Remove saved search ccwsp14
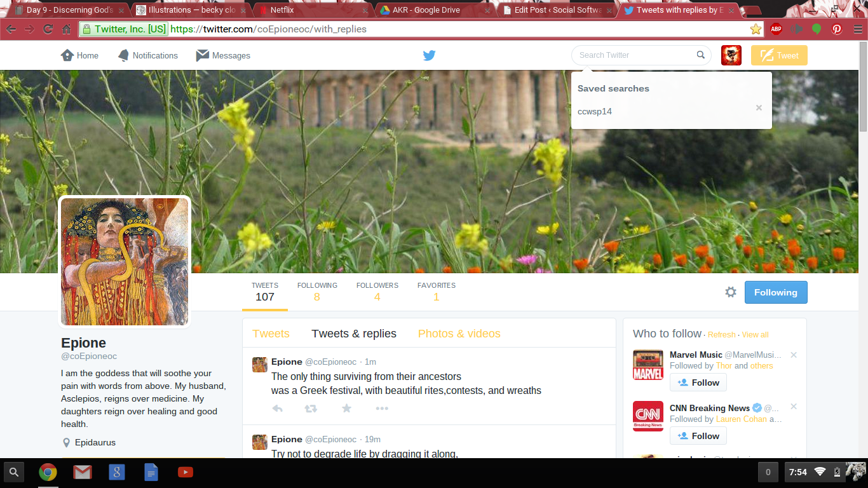 [x=759, y=108]
